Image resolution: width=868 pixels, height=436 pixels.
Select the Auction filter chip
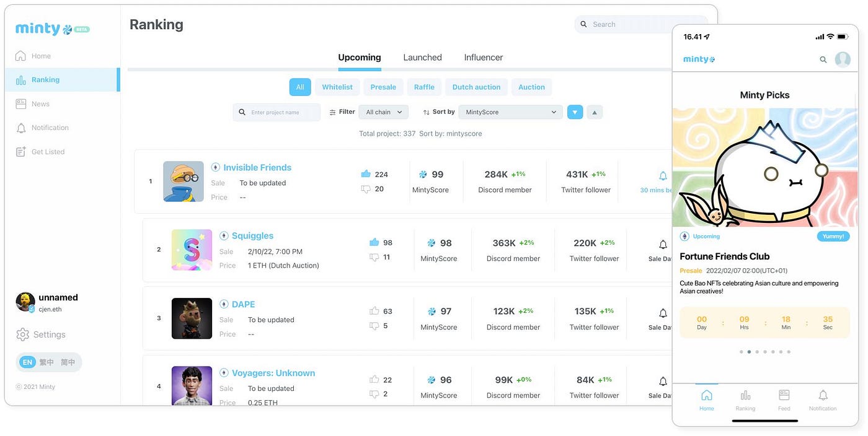531,87
